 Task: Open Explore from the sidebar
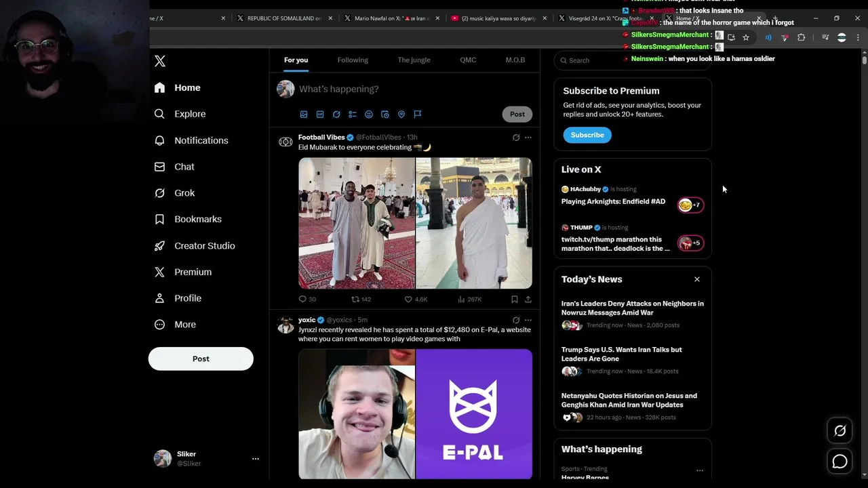point(180,114)
